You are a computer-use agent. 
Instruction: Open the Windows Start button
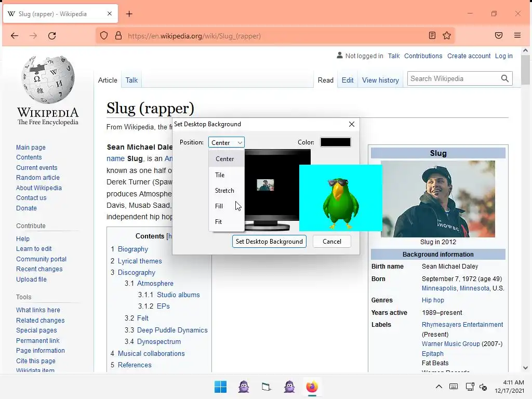point(220,387)
